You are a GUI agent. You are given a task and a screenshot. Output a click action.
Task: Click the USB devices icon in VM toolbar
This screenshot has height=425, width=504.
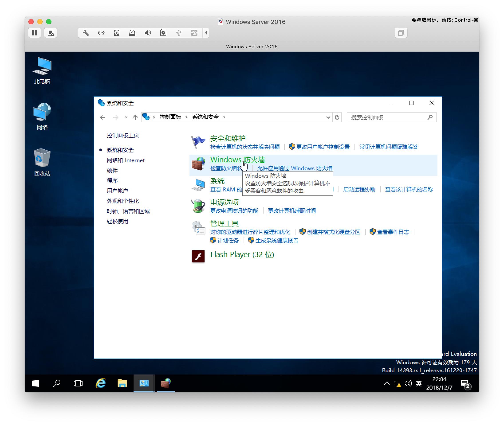coord(179,33)
